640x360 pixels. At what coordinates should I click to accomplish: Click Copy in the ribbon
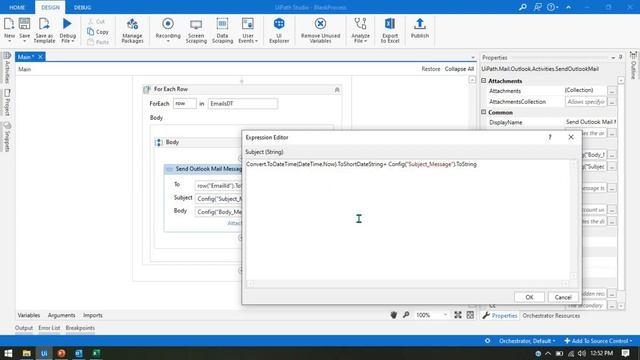[98, 32]
